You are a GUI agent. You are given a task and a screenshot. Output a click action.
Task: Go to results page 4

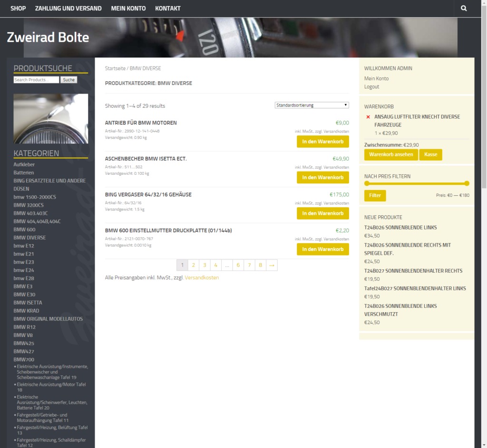(216, 265)
